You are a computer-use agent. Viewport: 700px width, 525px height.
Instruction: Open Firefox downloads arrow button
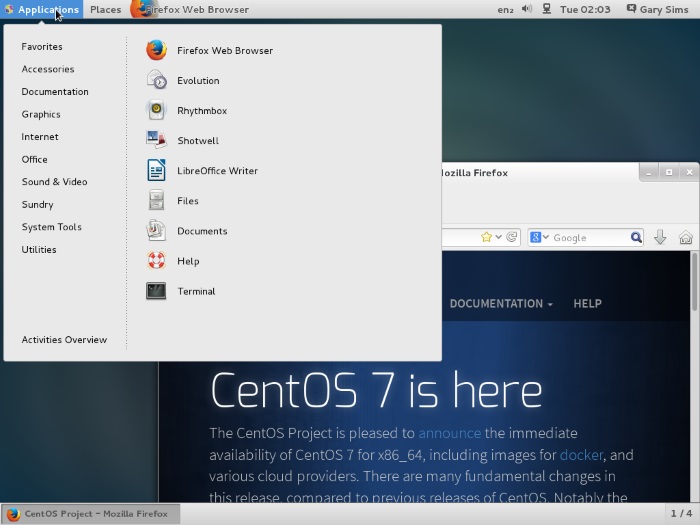[x=660, y=237]
